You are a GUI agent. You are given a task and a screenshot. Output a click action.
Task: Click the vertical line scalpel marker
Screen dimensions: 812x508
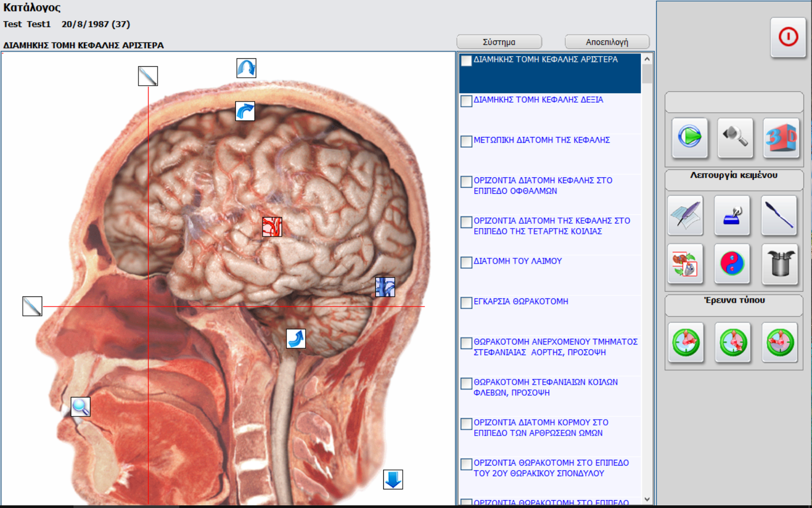point(148,76)
